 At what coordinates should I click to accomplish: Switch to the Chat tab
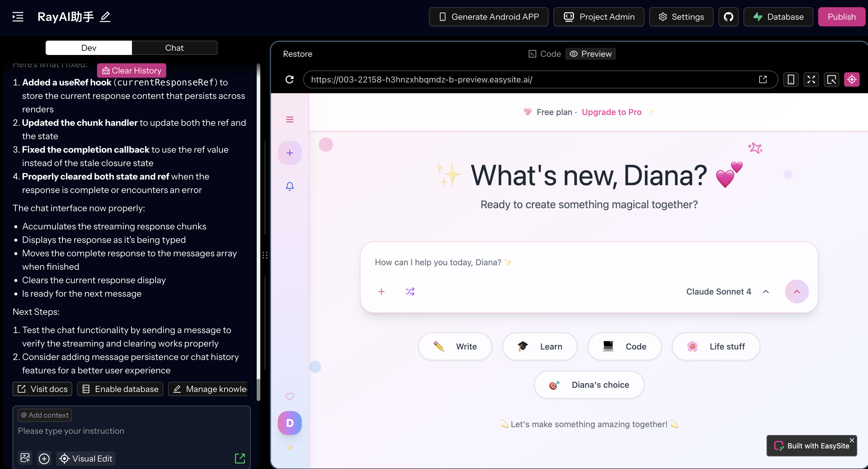(x=174, y=48)
